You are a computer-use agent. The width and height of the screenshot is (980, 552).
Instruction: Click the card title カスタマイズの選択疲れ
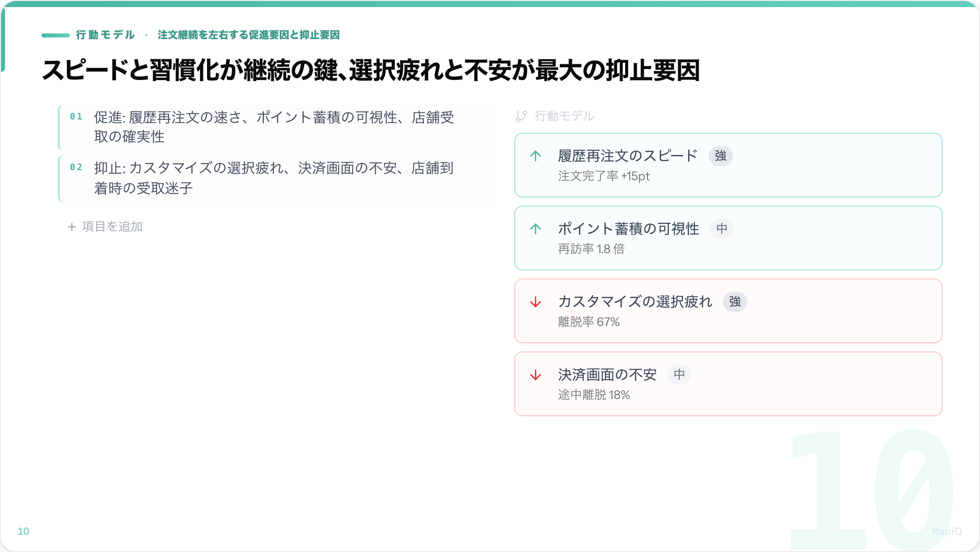point(635,302)
